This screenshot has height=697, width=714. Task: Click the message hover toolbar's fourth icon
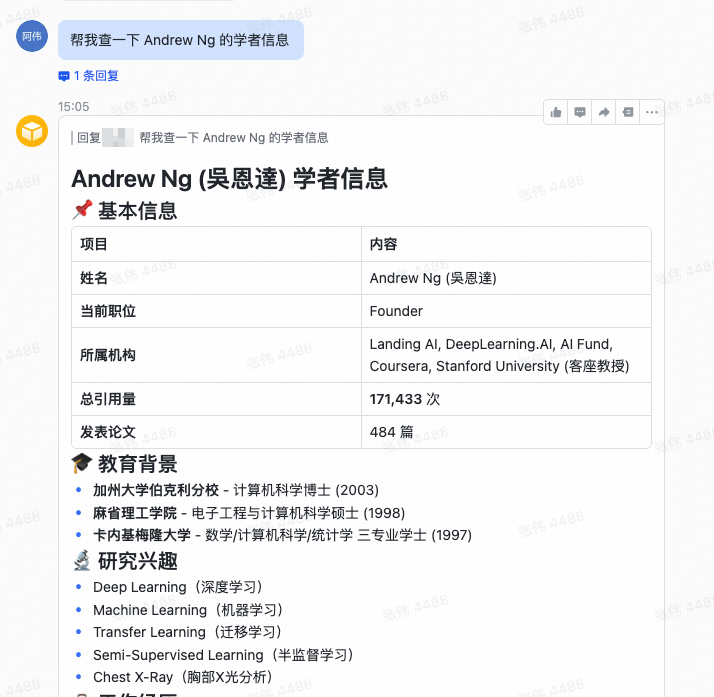(x=628, y=112)
